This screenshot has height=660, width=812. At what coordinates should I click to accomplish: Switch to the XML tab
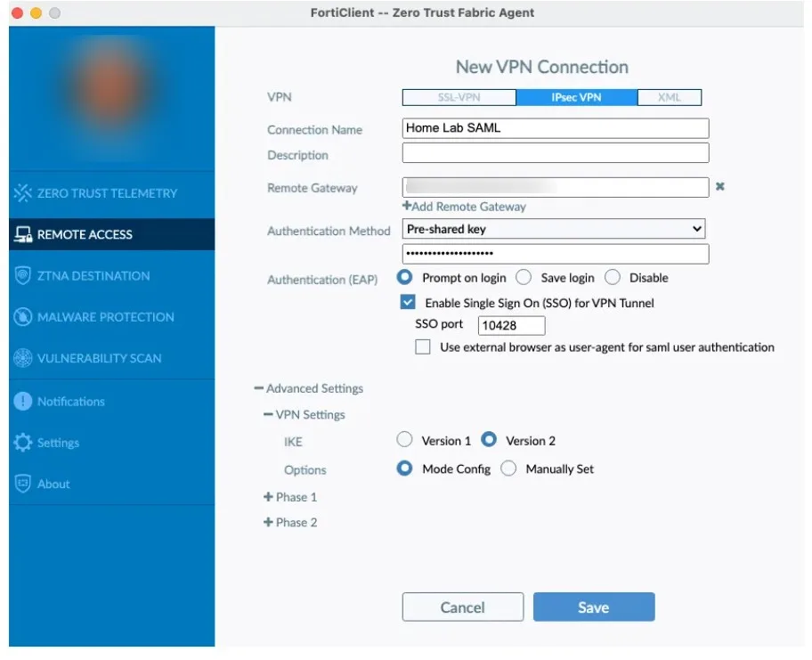pos(669,98)
